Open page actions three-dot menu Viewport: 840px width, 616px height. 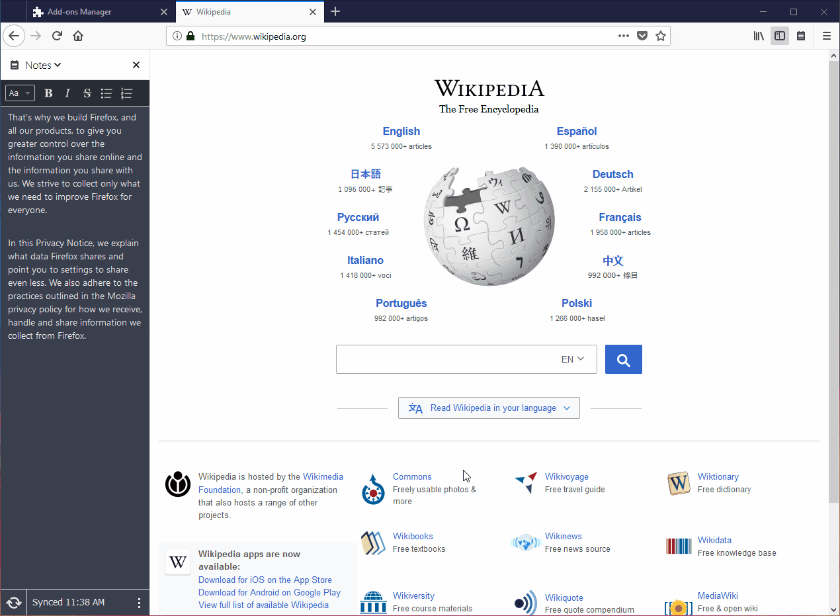pos(623,36)
